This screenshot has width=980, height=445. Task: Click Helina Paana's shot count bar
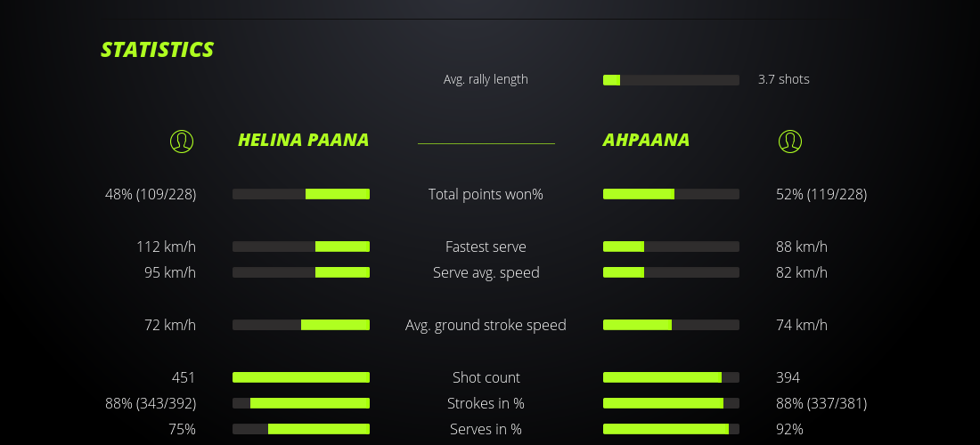pyautogui.click(x=301, y=377)
